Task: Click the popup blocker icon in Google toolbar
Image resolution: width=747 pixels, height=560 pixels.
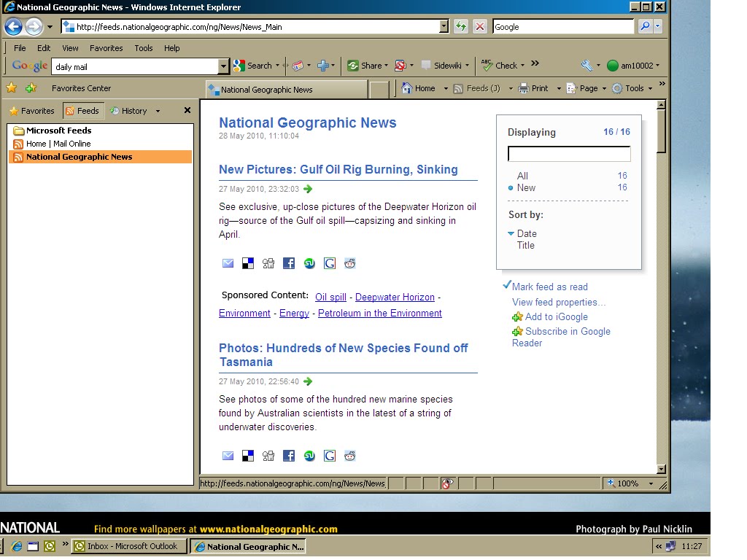Action: tap(400, 66)
